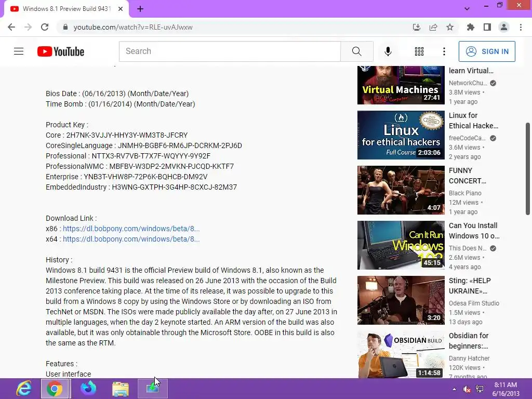Image resolution: width=532 pixels, height=399 pixels.
Task: Open YouTube settings three-dot menu
Action: point(444,51)
